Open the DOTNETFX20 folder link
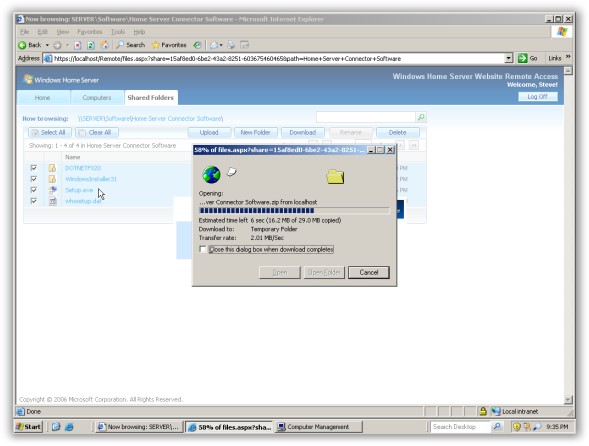This screenshot has height=446, width=589. pos(83,168)
